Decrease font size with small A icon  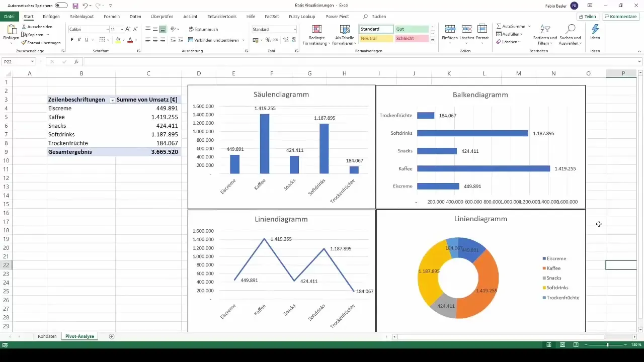(136, 30)
